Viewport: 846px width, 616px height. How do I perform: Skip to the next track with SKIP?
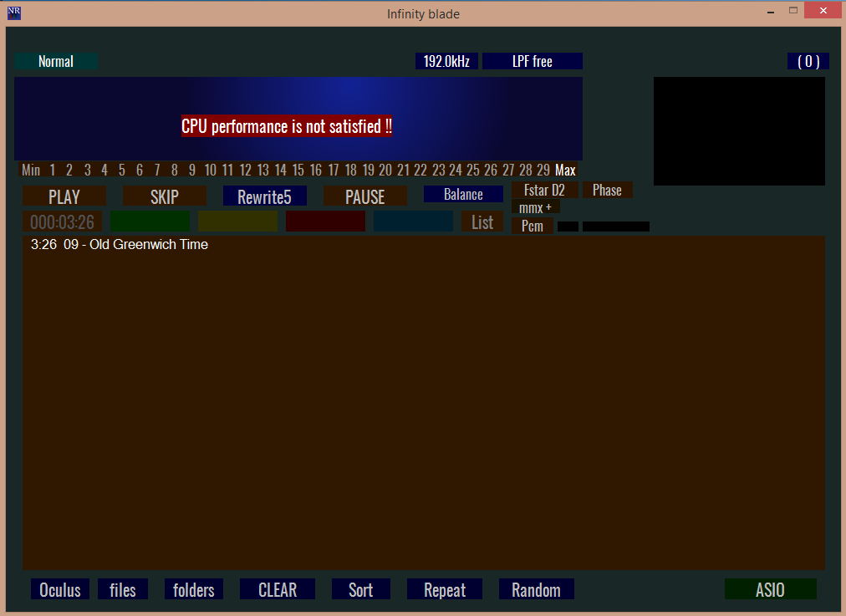(165, 196)
